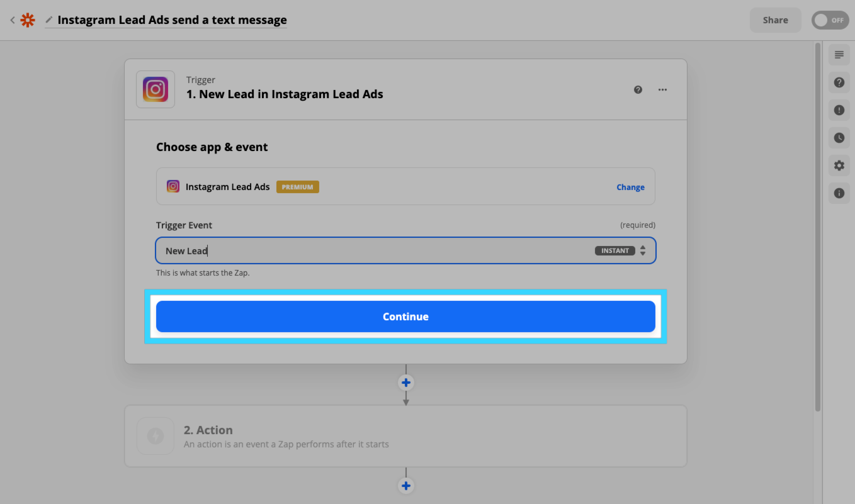Image resolution: width=855 pixels, height=504 pixels.
Task: Open the history clock icon in right sidebar
Action: (x=839, y=138)
